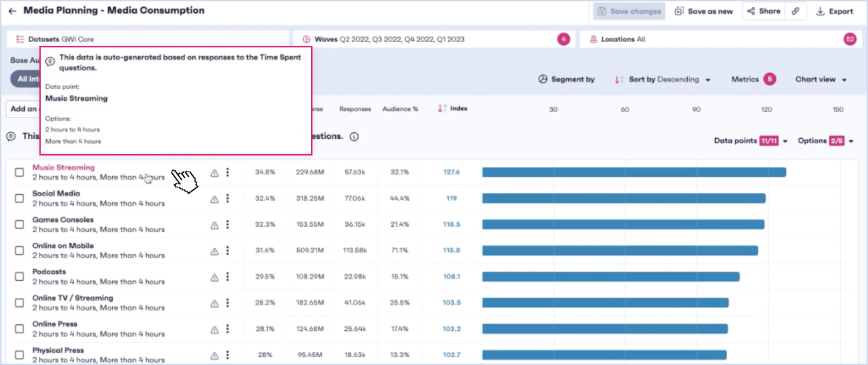This screenshot has width=868, height=365.
Task: Open warning icon for Music Streaming row
Action: coord(214,173)
